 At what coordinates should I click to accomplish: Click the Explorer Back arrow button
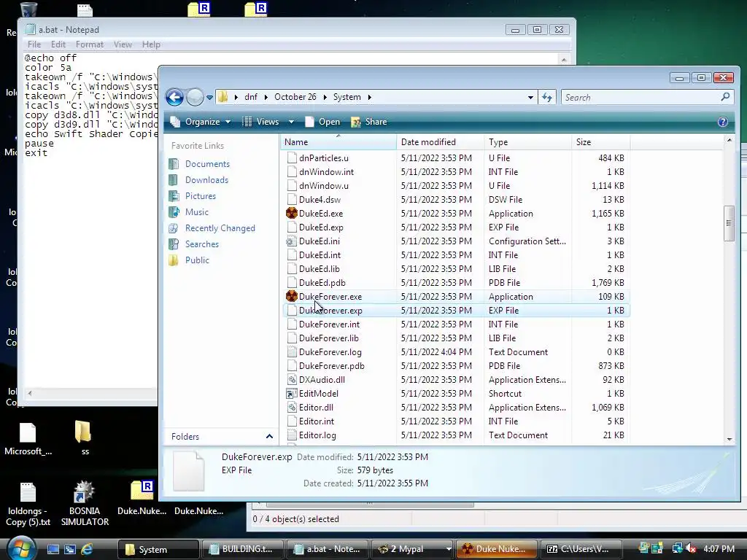tap(174, 97)
